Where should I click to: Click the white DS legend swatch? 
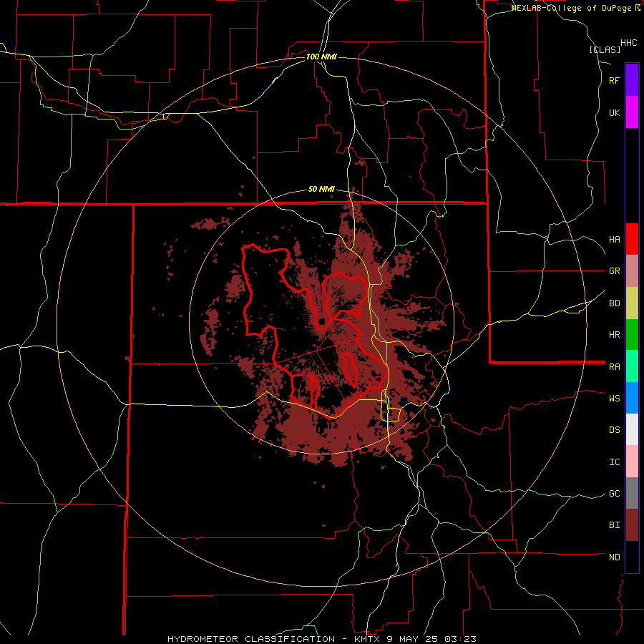click(x=632, y=429)
